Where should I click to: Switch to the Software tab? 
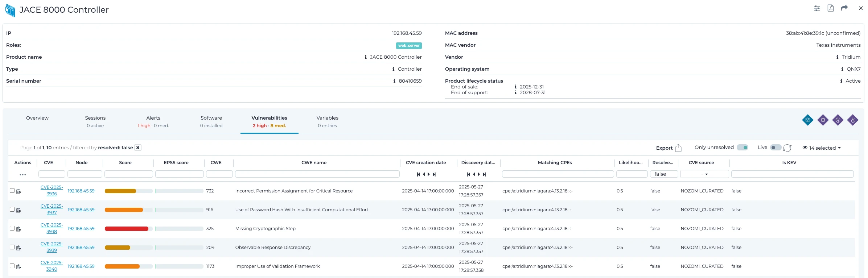[x=211, y=121]
